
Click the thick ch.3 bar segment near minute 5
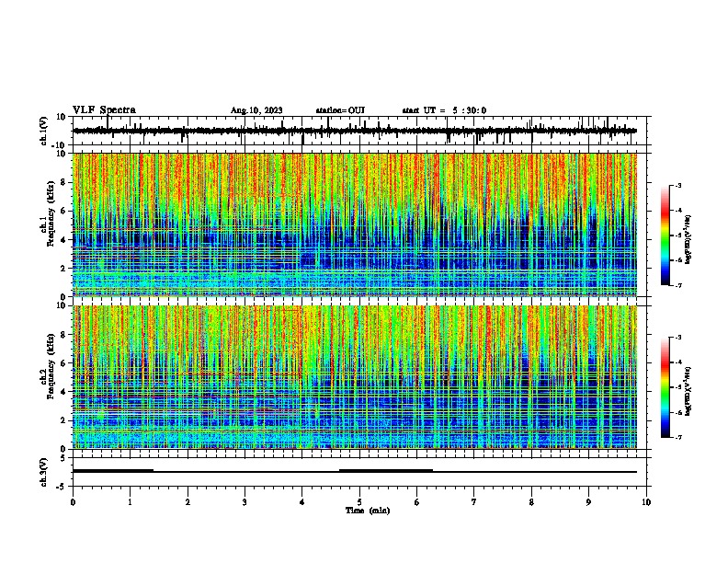[x=386, y=471]
